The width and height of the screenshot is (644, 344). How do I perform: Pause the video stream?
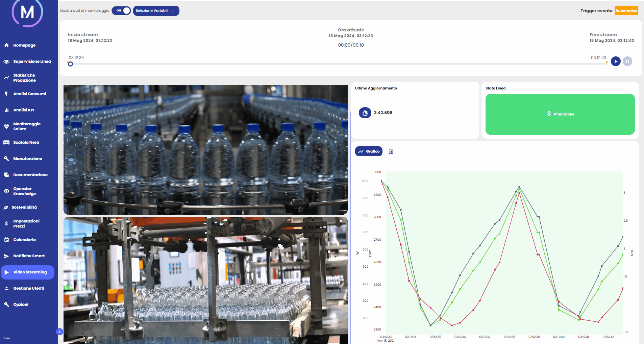pyautogui.click(x=627, y=61)
